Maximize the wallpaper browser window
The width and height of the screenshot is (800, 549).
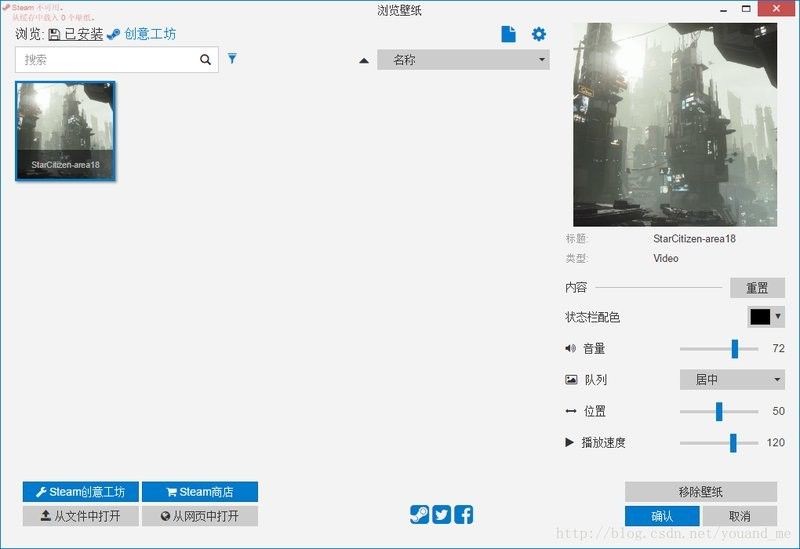click(746, 9)
